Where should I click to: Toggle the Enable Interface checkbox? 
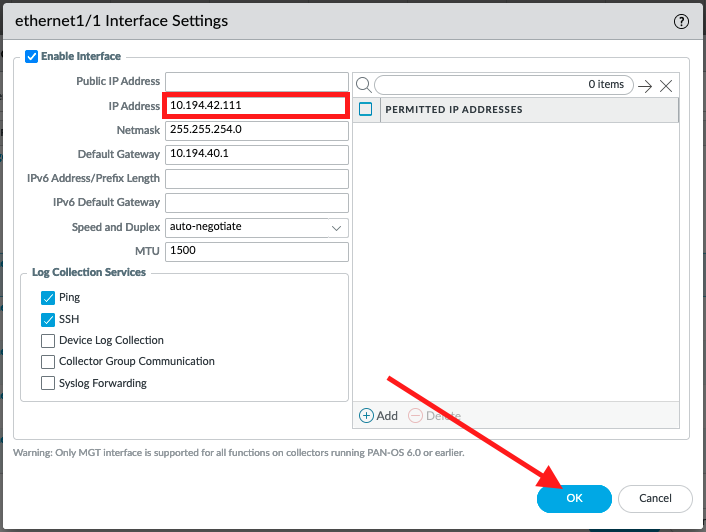tap(31, 57)
